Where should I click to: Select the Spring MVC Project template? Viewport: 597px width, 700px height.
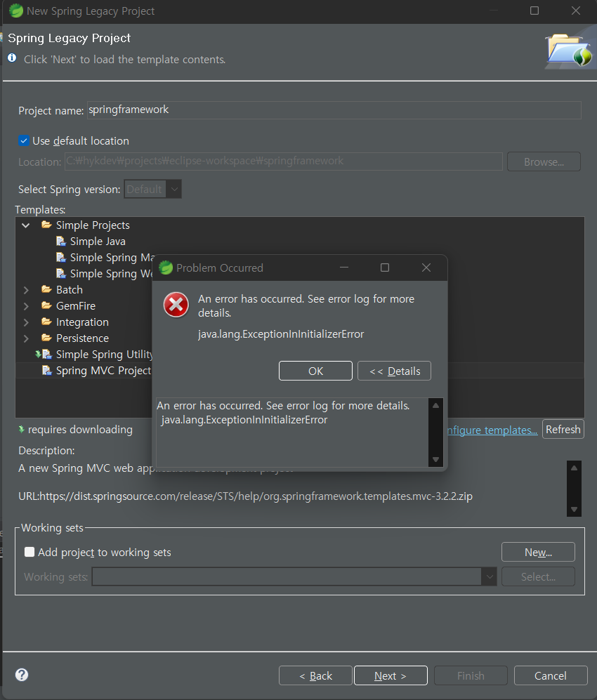(x=103, y=371)
